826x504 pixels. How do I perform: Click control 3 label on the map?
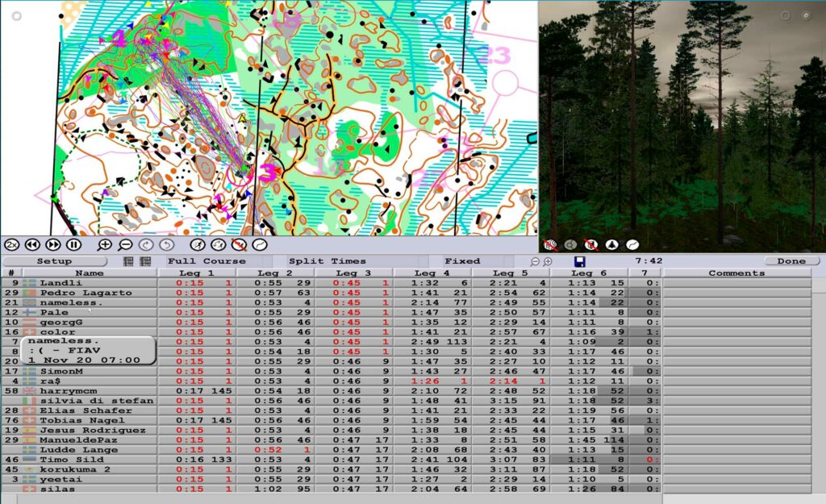[x=268, y=173]
